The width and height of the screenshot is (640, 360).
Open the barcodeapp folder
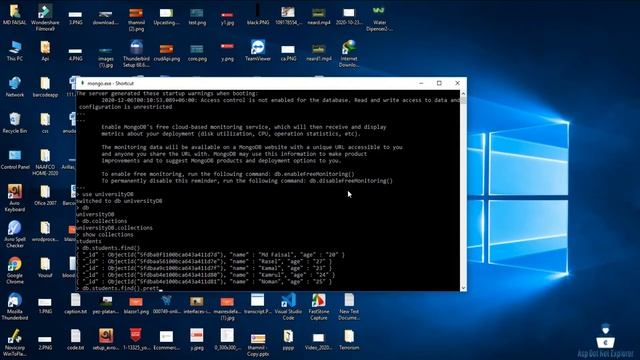pyautogui.click(x=45, y=87)
